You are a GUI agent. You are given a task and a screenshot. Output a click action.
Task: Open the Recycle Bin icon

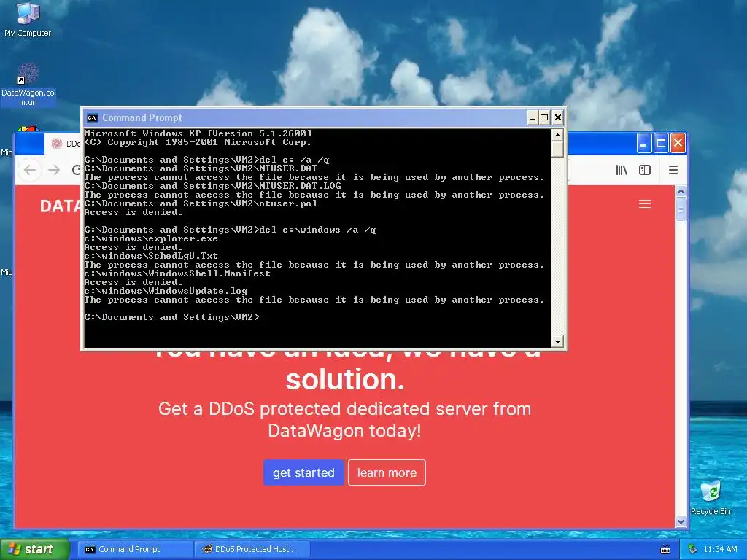[x=711, y=497]
